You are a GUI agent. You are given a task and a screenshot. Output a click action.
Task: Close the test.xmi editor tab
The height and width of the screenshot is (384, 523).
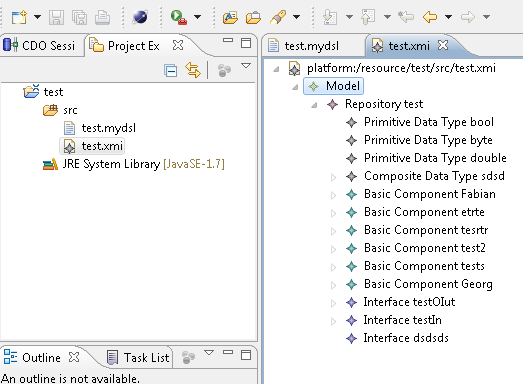[x=443, y=45]
